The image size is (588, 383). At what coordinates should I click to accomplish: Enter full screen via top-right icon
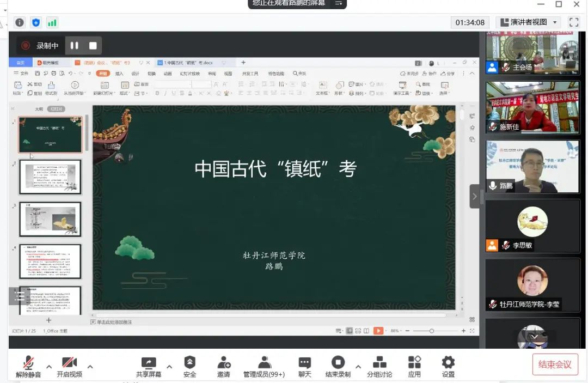(x=573, y=22)
